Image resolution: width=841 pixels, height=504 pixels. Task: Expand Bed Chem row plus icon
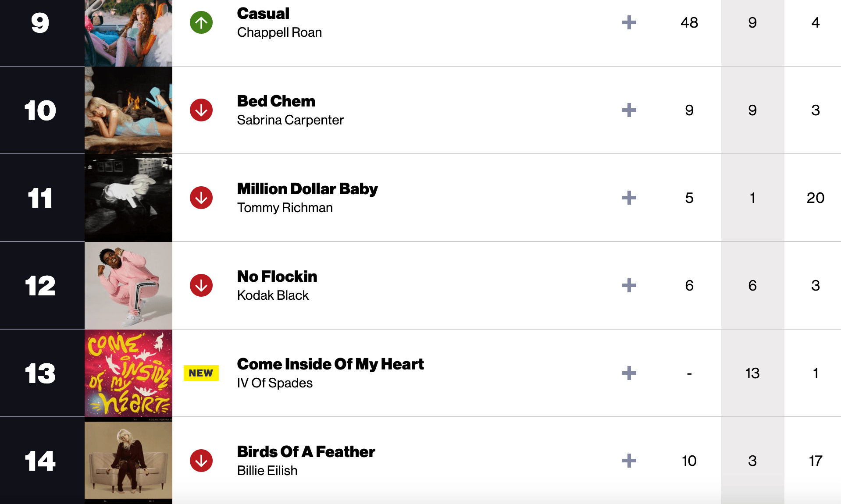coord(629,110)
